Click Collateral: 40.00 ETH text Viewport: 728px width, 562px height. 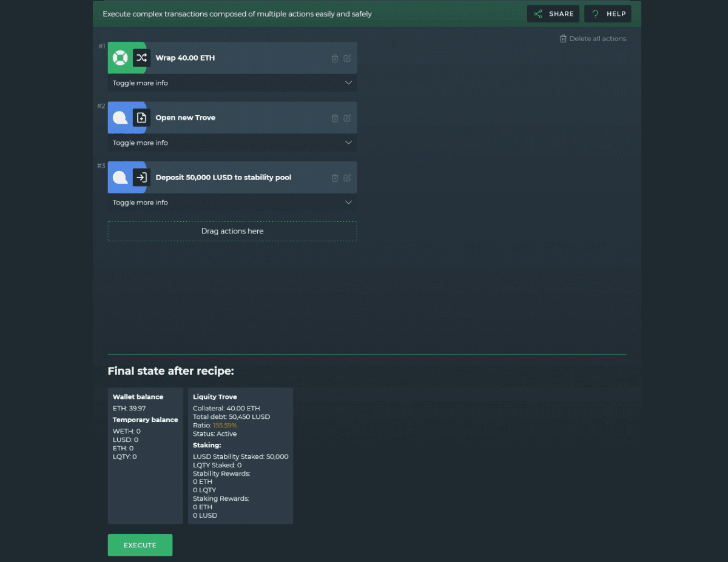click(226, 409)
